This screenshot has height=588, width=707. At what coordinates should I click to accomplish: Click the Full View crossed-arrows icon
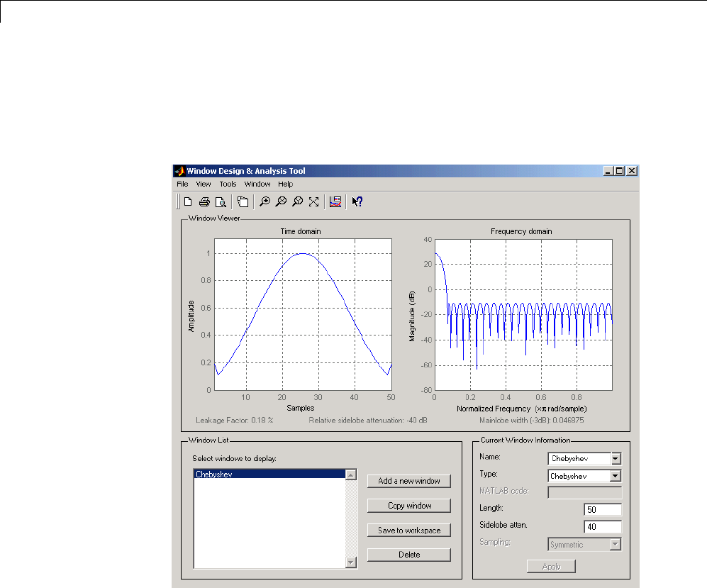pyautogui.click(x=314, y=201)
